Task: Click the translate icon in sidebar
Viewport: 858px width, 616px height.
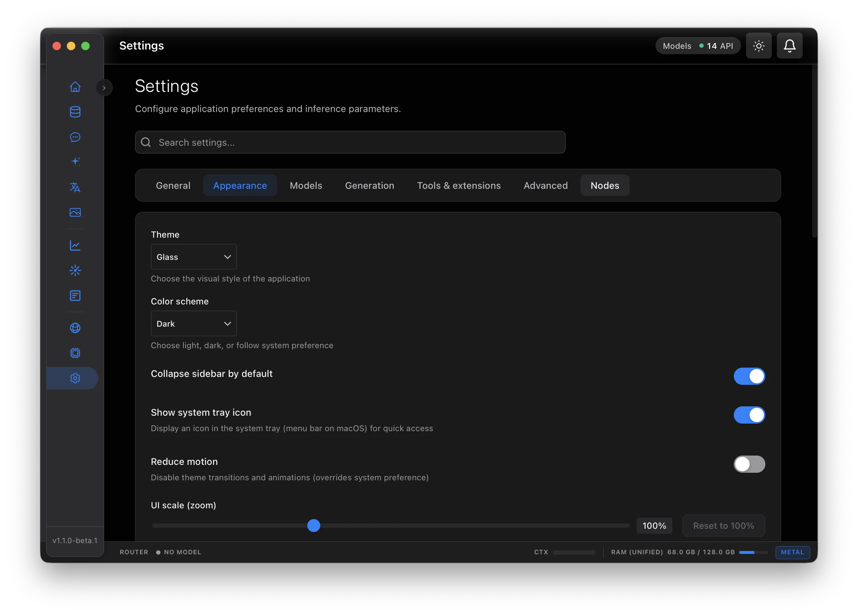Action: coord(75,187)
